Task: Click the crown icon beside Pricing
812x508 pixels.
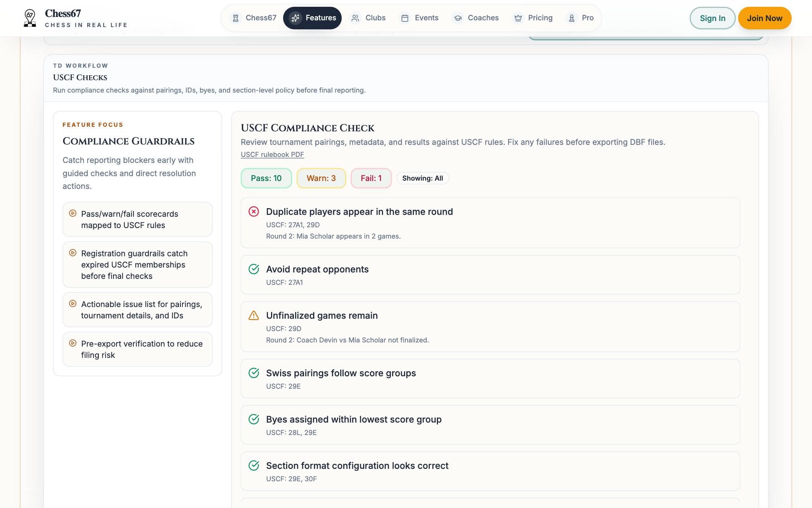Action: 518,18
